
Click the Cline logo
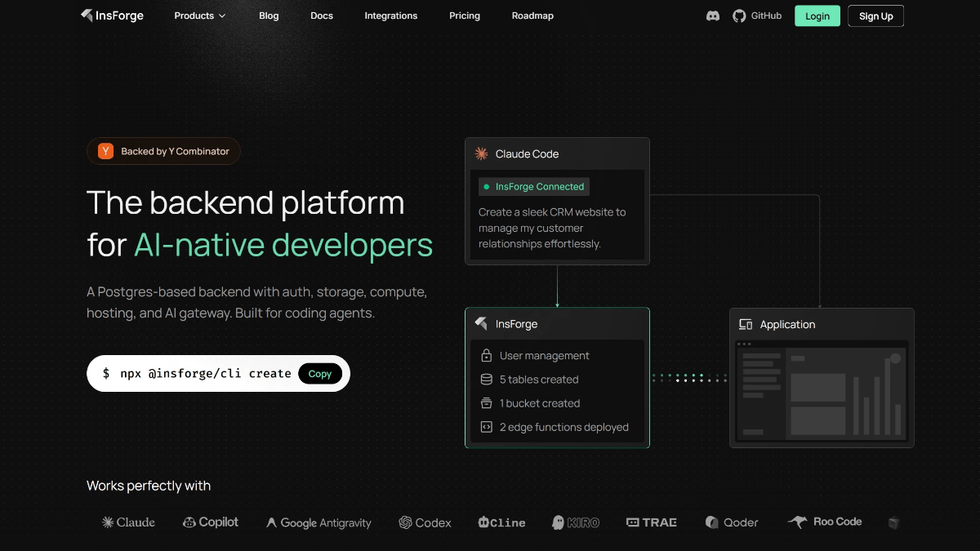pos(501,522)
